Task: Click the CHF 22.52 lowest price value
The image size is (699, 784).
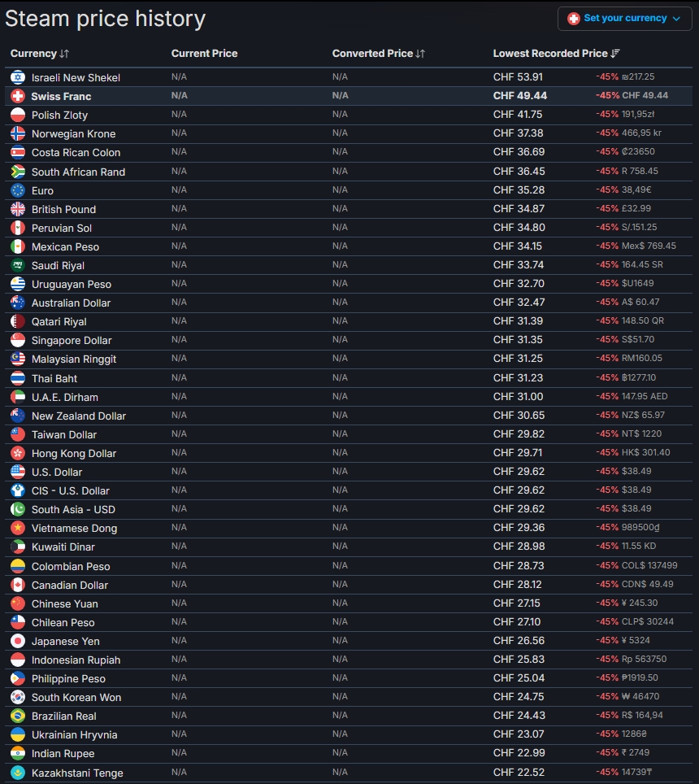Action: [519, 773]
